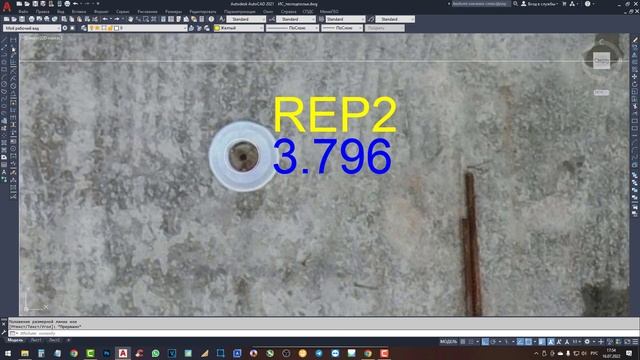Click 'Вход в службы' sign-in button
Screen dimensions: 640x360
tap(539, 4)
